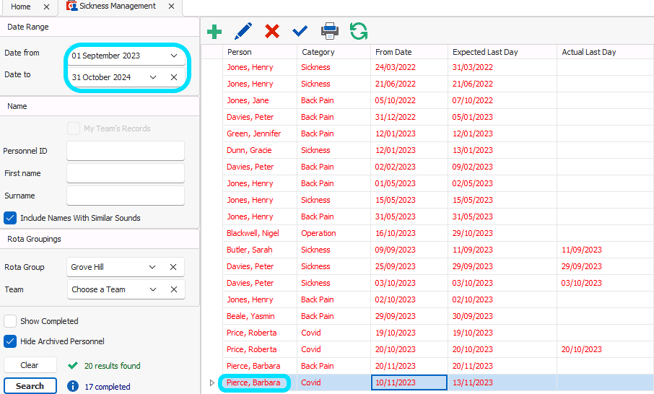Clear the Team selection with its X
Viewport: 654px width, 394px height.
174,289
